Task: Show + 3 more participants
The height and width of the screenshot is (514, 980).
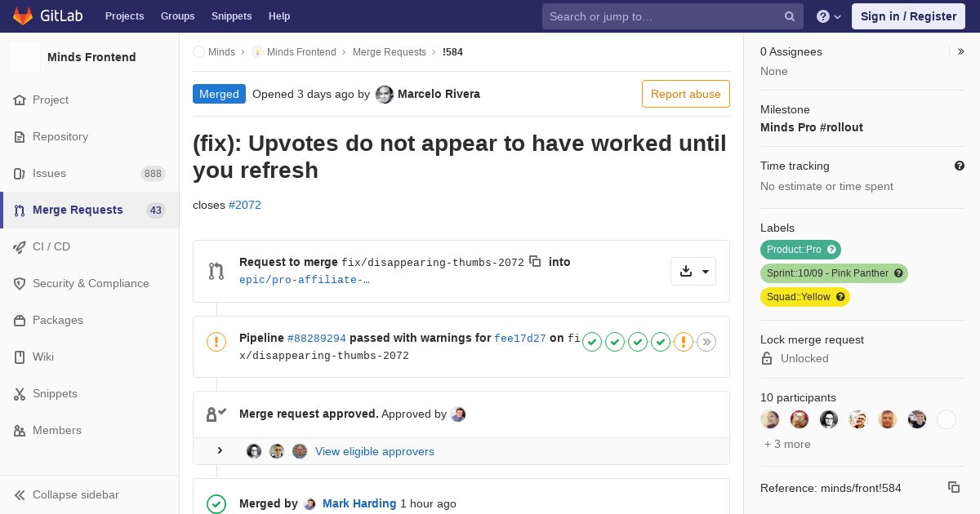Action: [x=787, y=444]
